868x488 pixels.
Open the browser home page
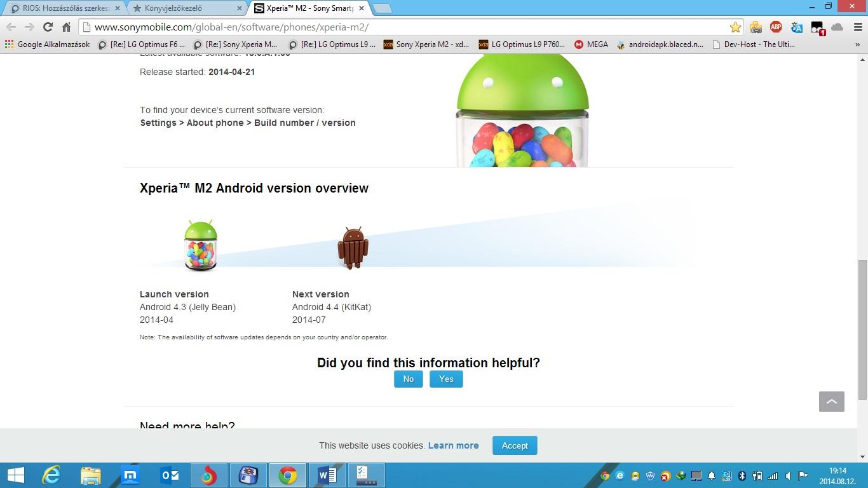click(x=66, y=27)
